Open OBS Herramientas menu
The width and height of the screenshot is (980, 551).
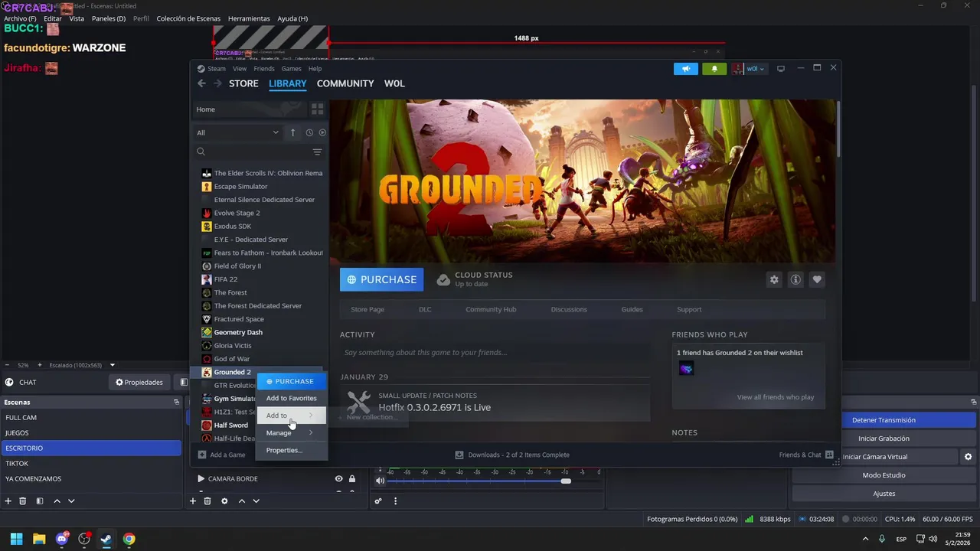click(249, 18)
